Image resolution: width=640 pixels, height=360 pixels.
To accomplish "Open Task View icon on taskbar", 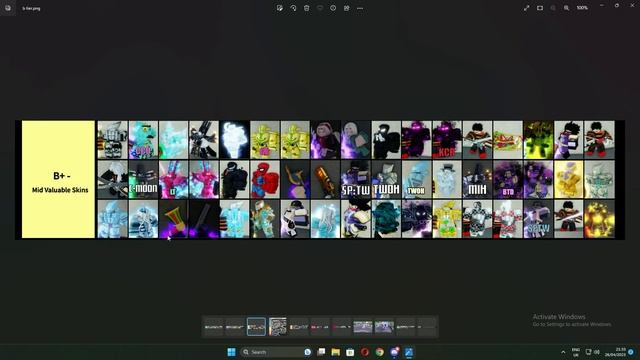I will [321, 352].
